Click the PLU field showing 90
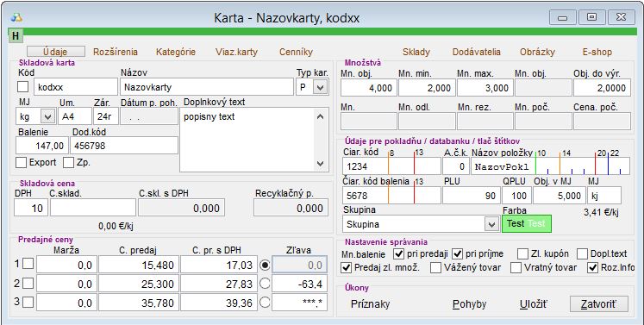 (x=472, y=196)
